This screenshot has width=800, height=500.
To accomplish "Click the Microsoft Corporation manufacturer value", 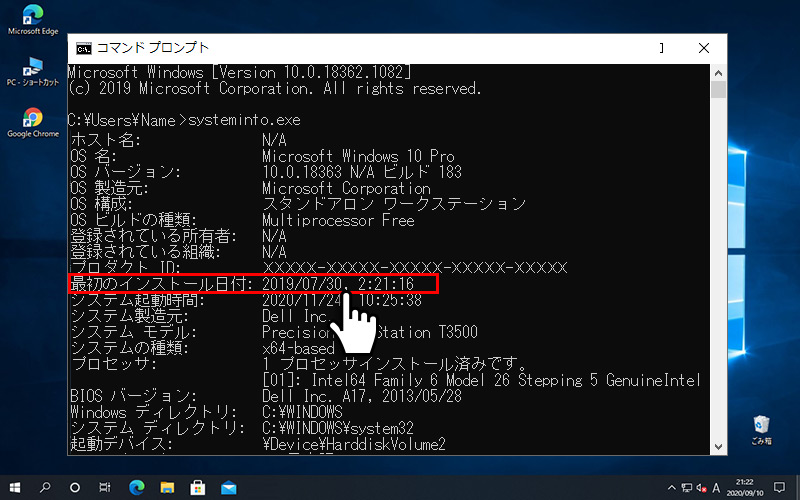I will (346, 188).
